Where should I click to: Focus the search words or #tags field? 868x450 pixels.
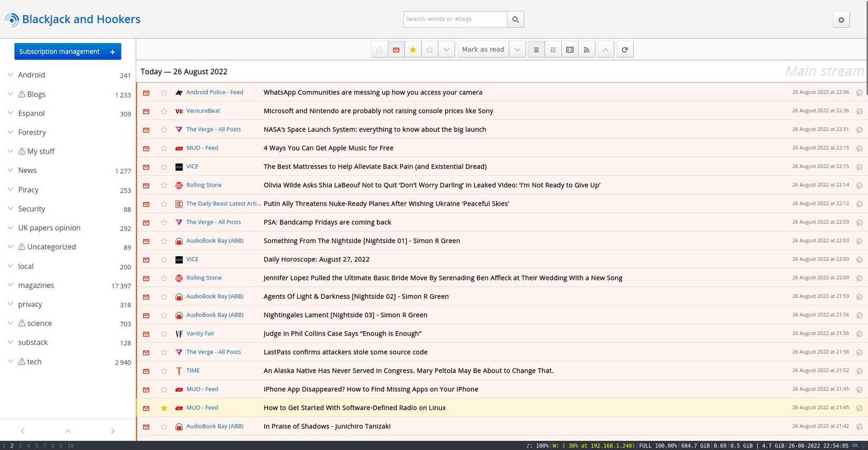[x=455, y=19]
